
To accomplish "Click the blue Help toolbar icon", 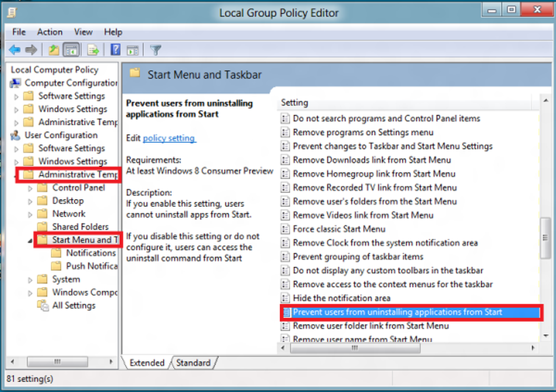I will click(x=115, y=50).
